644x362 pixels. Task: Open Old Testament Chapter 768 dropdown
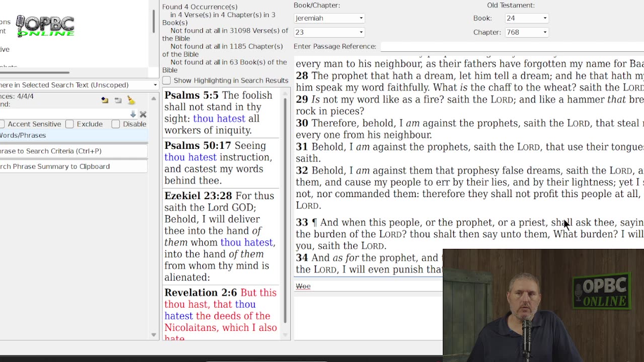click(x=526, y=32)
